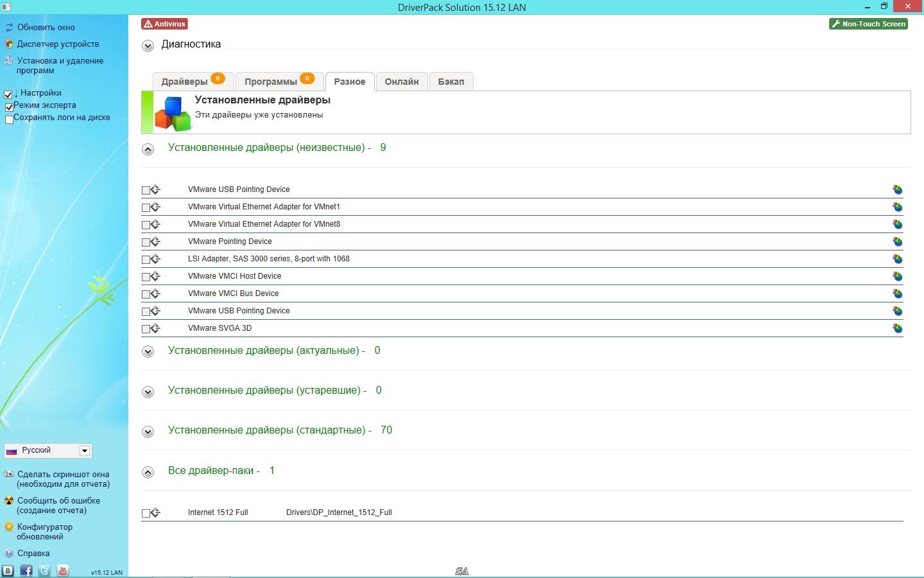Click info icon for VMware Pointing Device row

(897, 241)
